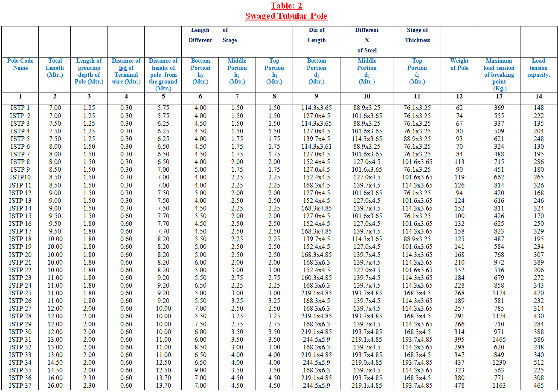This screenshot has height=392, width=558.
Task: Click load capacity 430 in ISTP 28 row
Action: coord(539,317)
